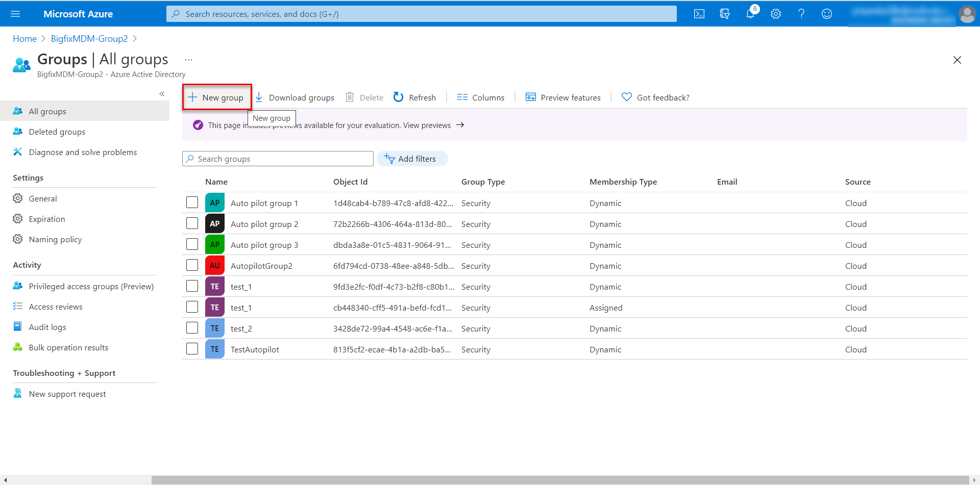Screen dimensions: 980x485
Task: Open the portal hamburger menu
Action: 15,14
